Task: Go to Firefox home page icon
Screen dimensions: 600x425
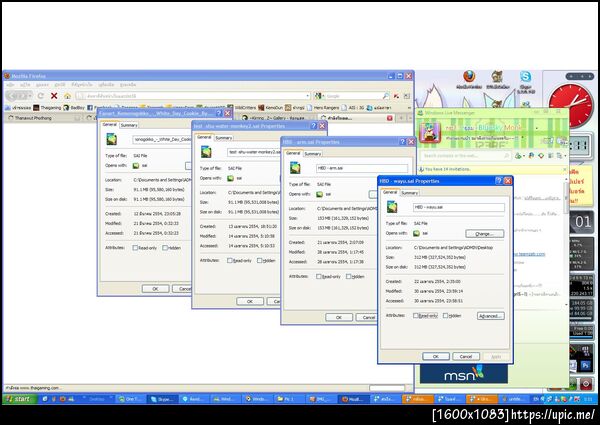Action: 67,96
